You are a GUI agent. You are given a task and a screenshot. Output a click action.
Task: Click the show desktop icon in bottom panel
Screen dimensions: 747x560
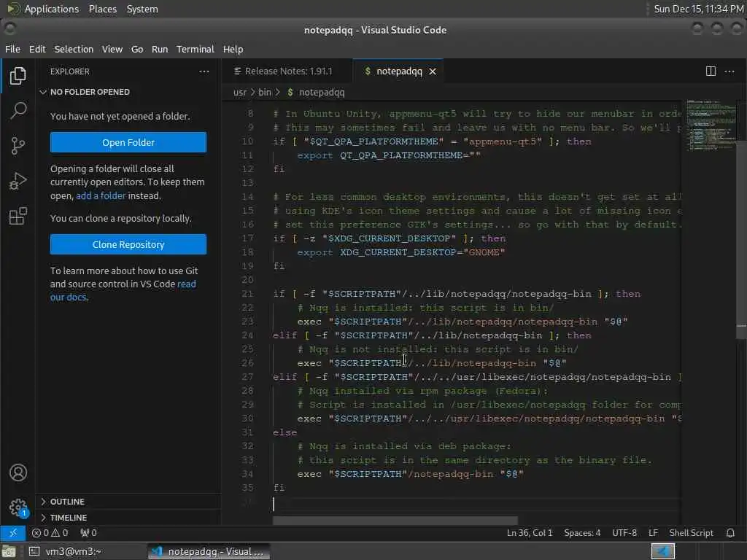tap(9, 551)
